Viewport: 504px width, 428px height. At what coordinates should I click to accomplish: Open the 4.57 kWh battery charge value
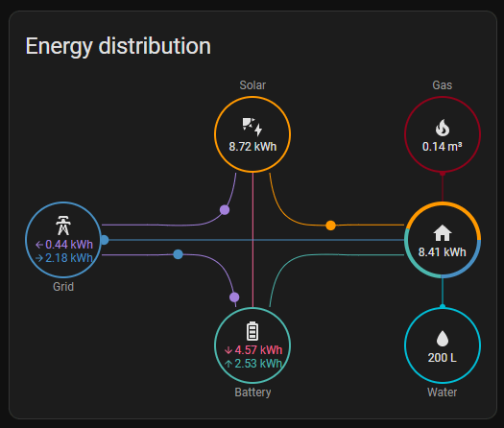coord(258,350)
